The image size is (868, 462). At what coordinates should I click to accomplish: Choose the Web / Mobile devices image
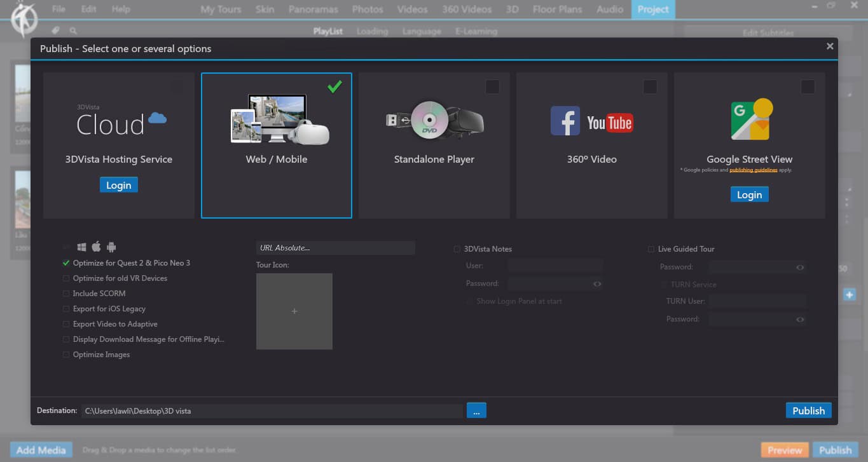280,119
